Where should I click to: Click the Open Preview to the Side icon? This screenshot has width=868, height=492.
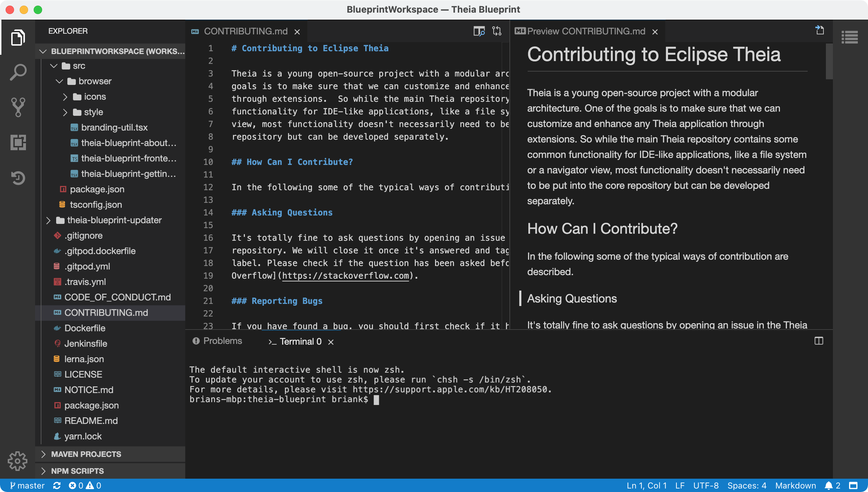[x=479, y=31]
